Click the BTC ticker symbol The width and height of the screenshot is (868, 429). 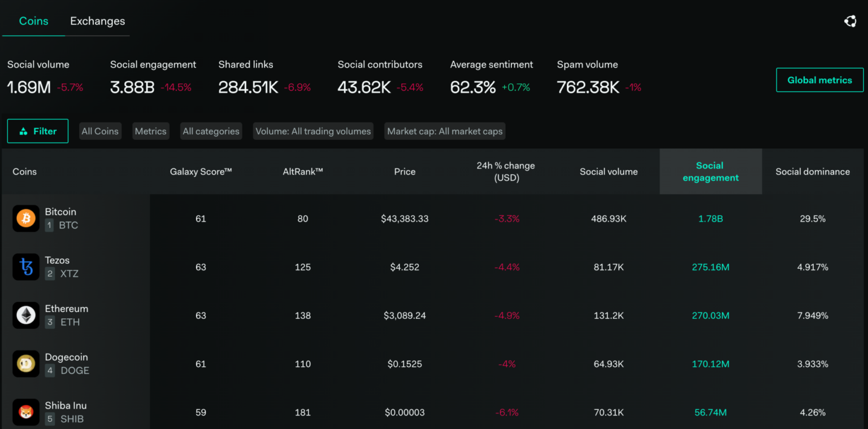tap(68, 225)
